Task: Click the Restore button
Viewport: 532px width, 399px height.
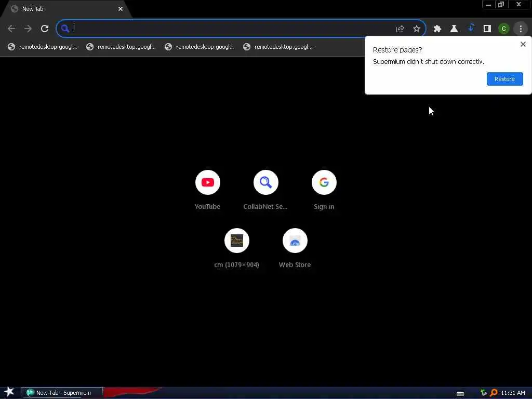Action: 504,79
